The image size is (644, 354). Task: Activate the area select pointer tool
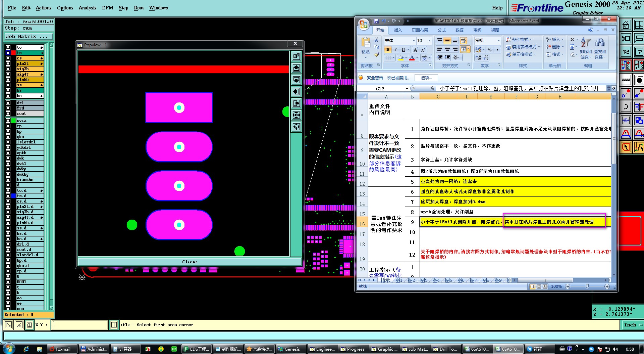point(626,147)
